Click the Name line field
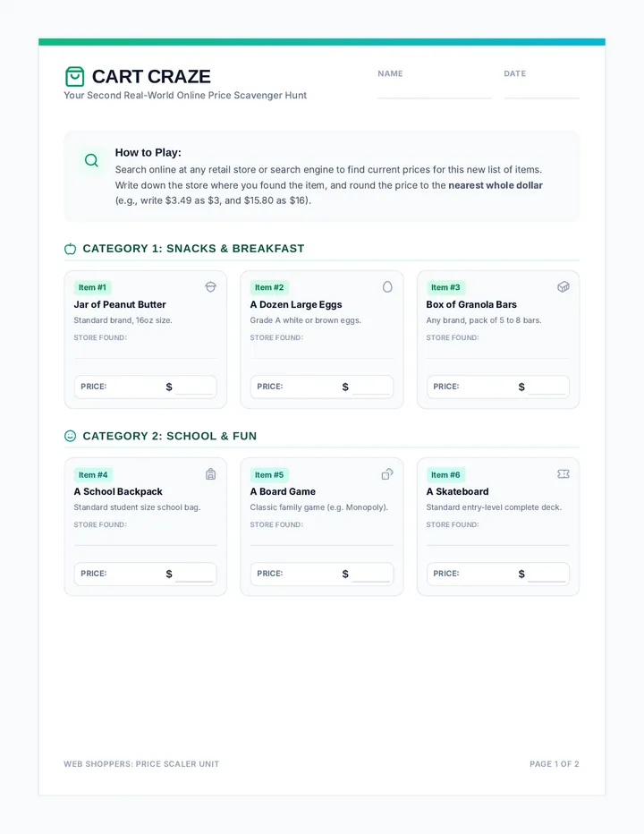Viewport: 644px width, 834px height. tap(435, 91)
